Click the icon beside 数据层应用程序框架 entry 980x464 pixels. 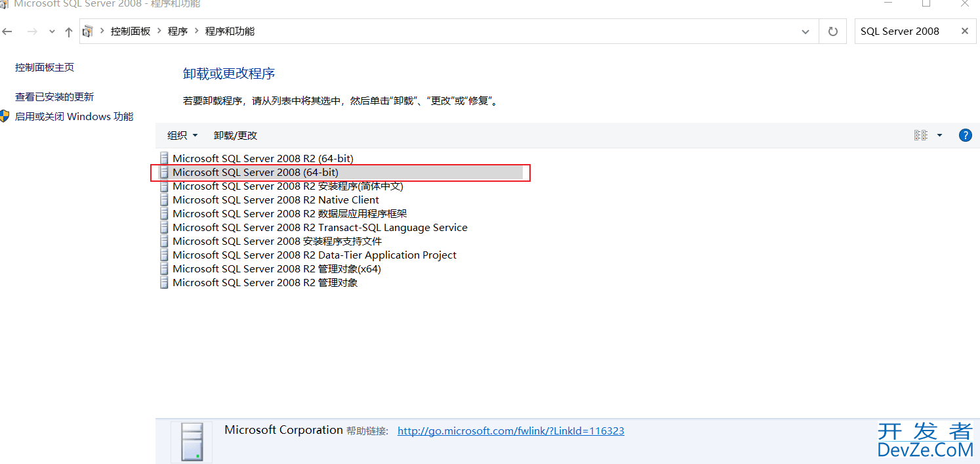[164, 213]
